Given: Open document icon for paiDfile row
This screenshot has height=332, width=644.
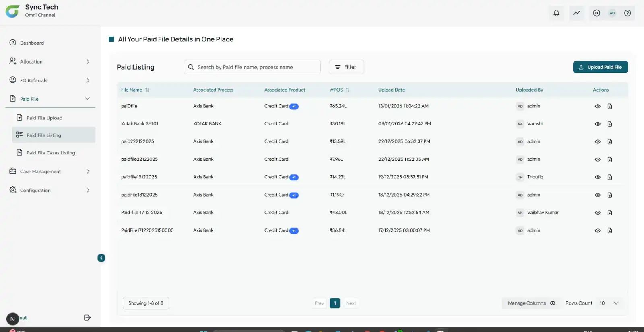Looking at the screenshot, I should pos(609,107).
